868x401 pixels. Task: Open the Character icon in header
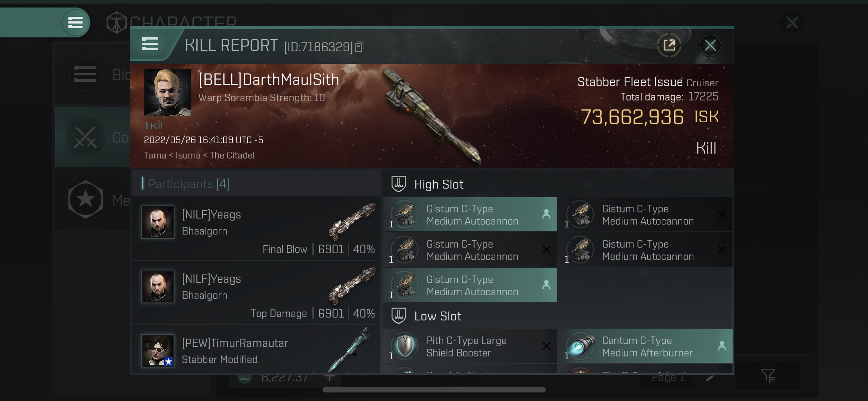coord(116,22)
